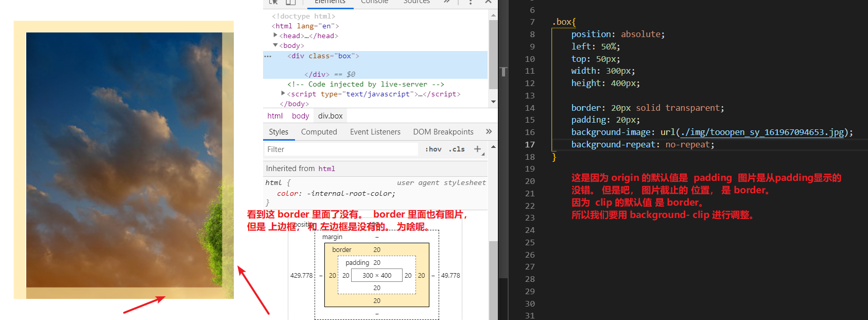
Task: Select body in the breadcrumb trail
Action: coord(300,116)
